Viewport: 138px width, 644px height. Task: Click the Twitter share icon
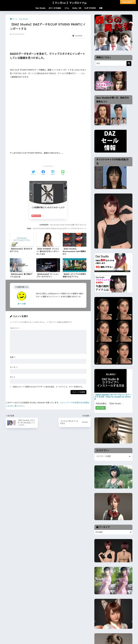(33, 172)
